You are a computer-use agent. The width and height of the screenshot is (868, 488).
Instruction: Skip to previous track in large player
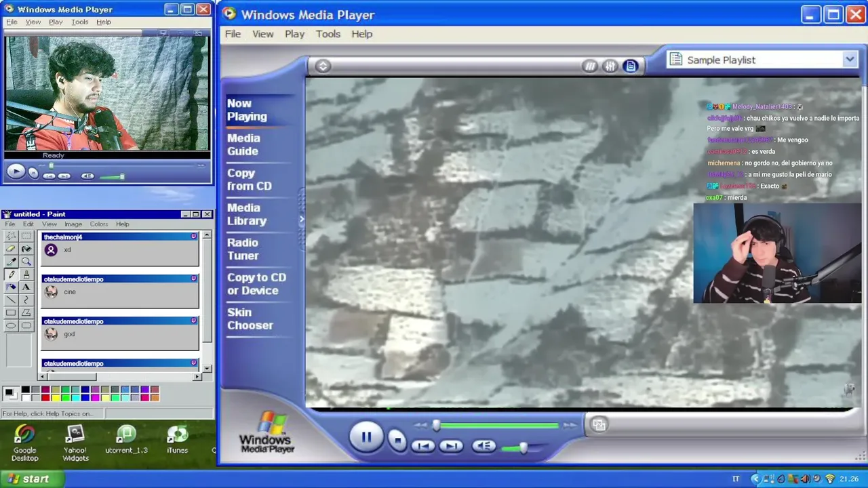pos(423,446)
